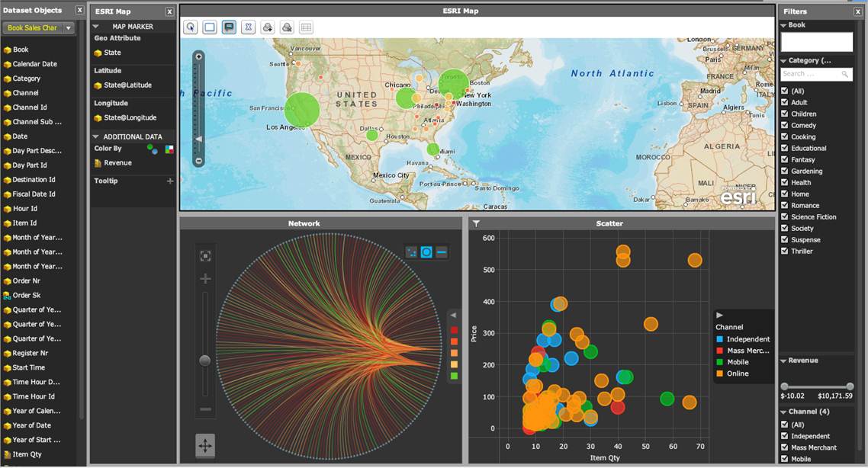Zoom in on the ESRI map
Screen dimensions: 868x468
[199, 56]
